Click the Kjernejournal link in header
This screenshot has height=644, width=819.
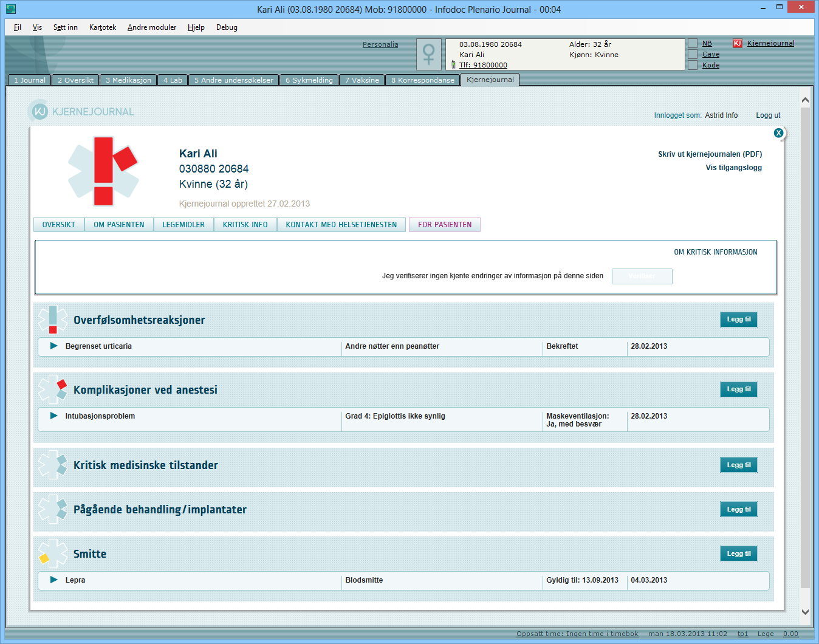click(770, 43)
